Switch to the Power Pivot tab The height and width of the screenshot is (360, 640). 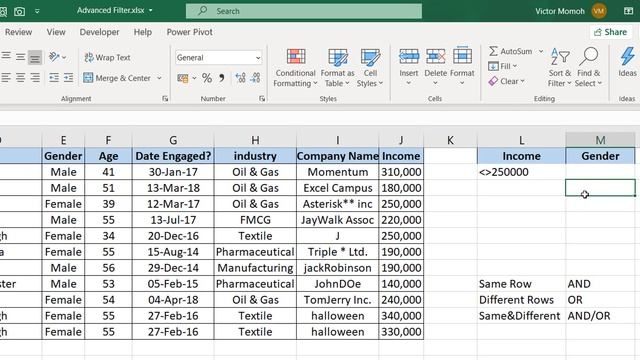coord(189,32)
